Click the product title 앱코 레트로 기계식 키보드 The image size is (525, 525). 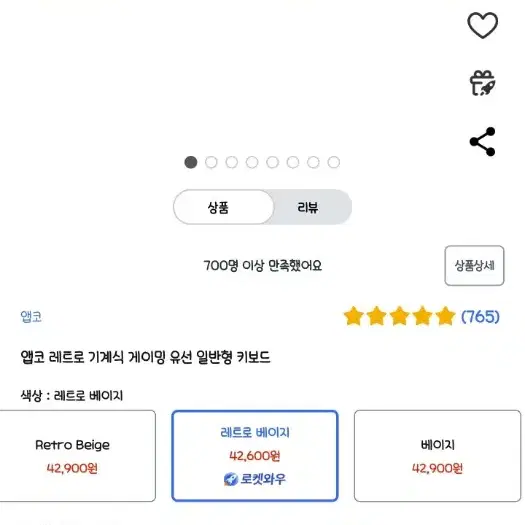click(x=145, y=357)
